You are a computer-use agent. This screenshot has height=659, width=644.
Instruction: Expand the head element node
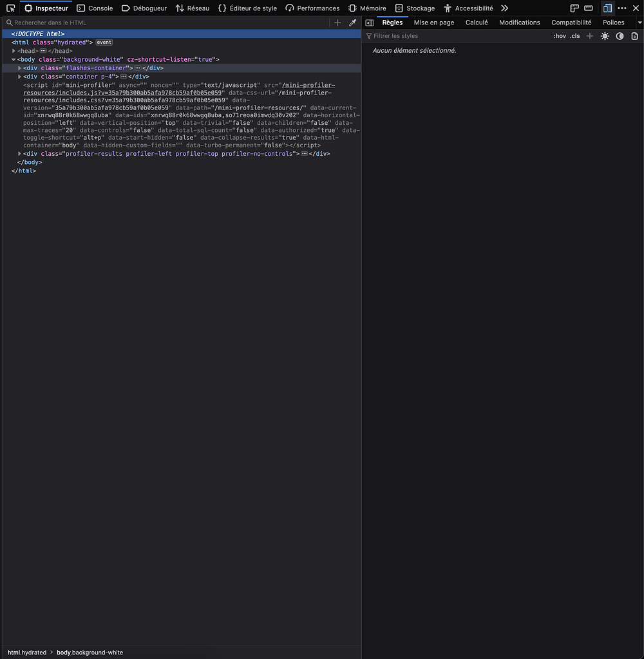[14, 50]
